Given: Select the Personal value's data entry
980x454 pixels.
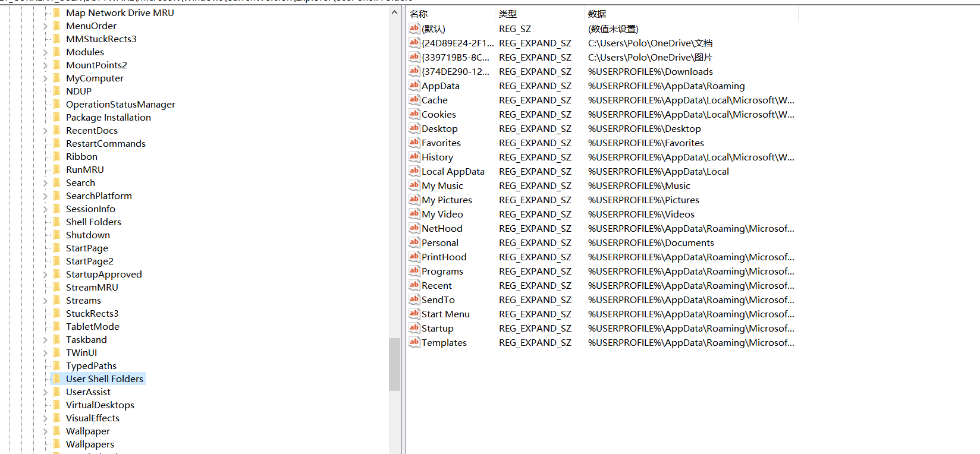Looking at the screenshot, I should 651,242.
